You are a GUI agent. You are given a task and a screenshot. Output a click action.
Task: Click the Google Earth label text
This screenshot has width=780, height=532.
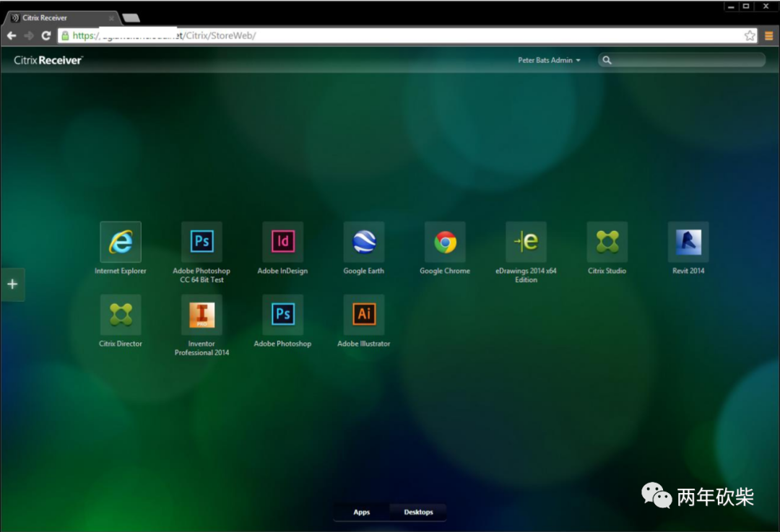tap(363, 271)
